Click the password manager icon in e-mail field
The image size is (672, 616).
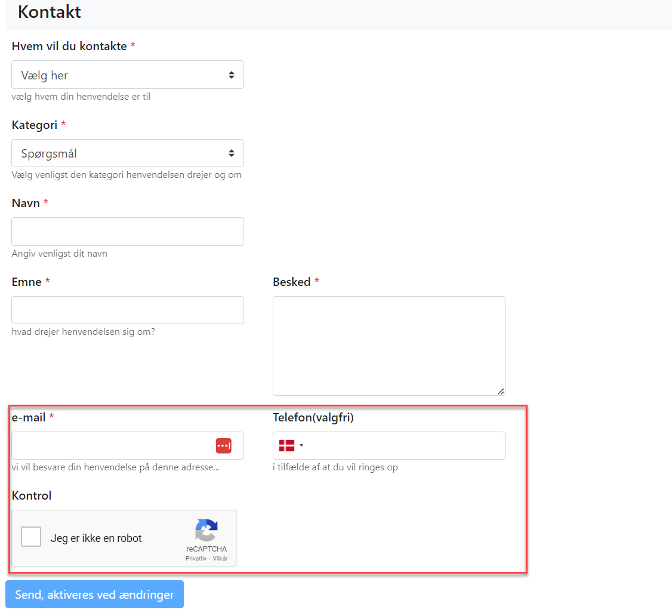click(x=223, y=445)
